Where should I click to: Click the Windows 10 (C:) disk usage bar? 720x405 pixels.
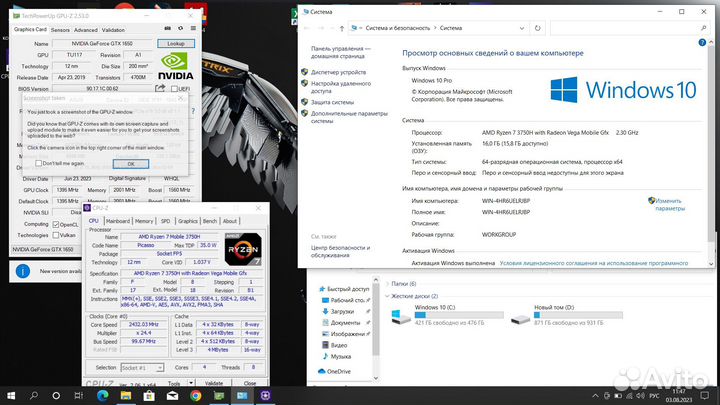pyautogui.click(x=459, y=315)
